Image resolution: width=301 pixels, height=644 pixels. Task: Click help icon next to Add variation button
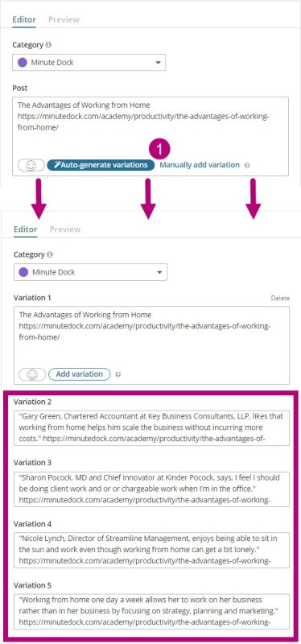click(118, 374)
